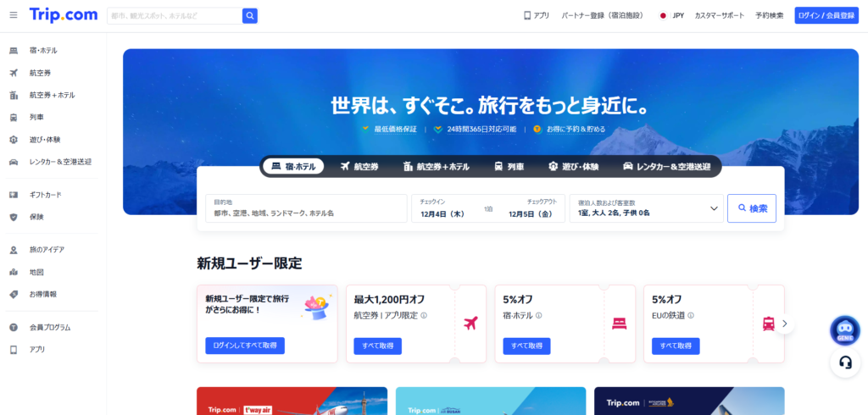Click the 地図 map icon in sidebar
The height and width of the screenshot is (415, 868).
pyautogui.click(x=14, y=272)
